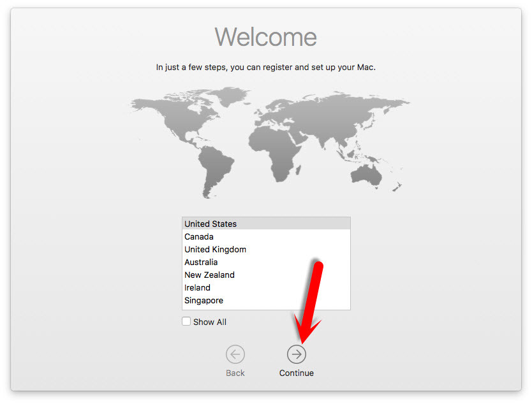Choose United Kingdom from the list
Image resolution: width=532 pixels, height=404 pixels.
266,249
